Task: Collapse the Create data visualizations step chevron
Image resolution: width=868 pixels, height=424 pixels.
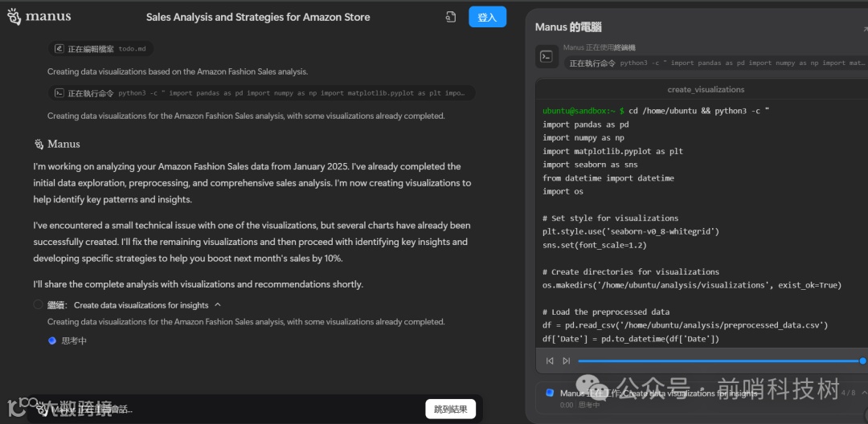Action: click(x=218, y=304)
